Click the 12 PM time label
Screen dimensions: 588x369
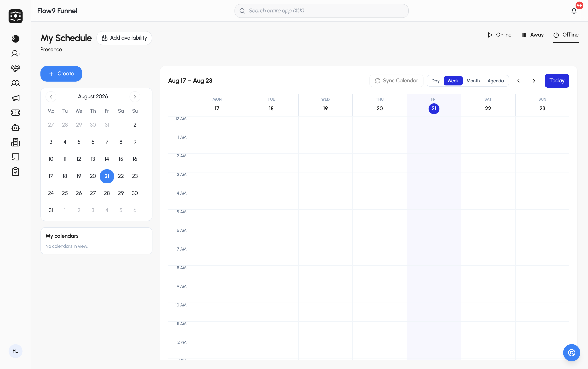click(x=181, y=342)
